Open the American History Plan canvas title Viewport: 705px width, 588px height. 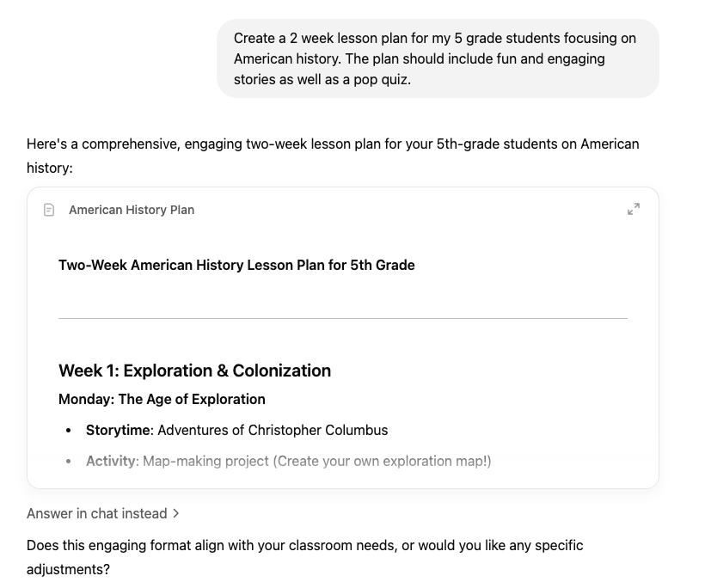(x=132, y=210)
